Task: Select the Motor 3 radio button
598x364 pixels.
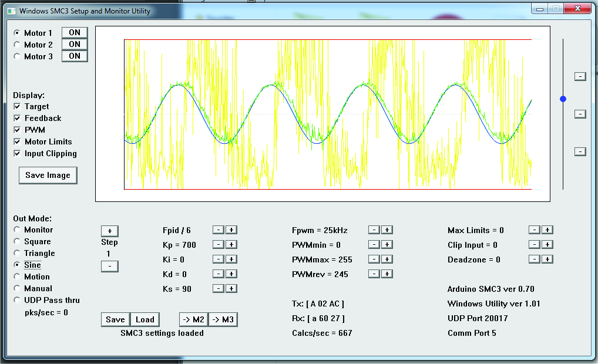Action: tap(17, 56)
